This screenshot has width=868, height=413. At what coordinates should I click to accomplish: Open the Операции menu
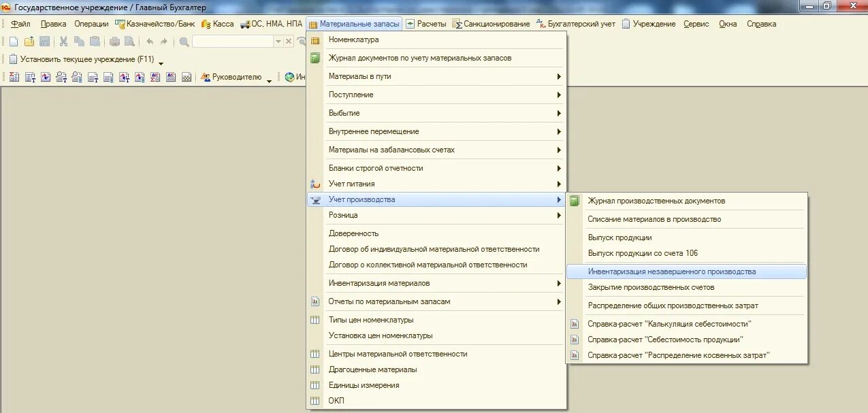tap(91, 24)
